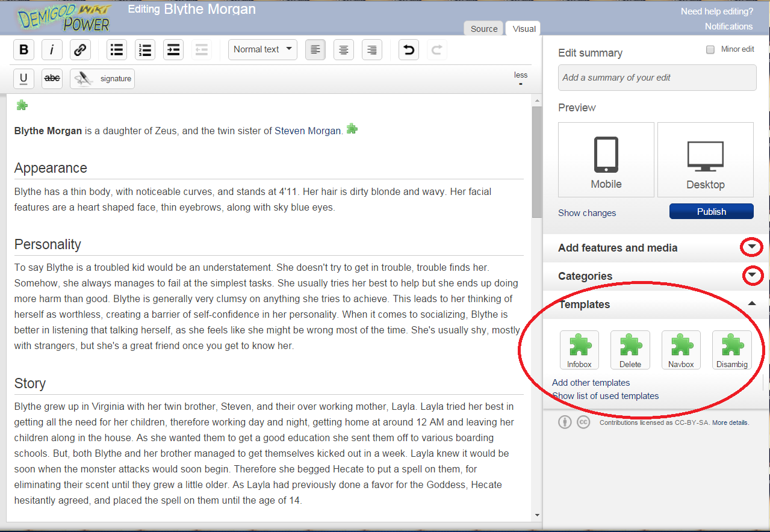Viewport: 770px width, 532px height.
Task: Show list of used templates
Action: (606, 396)
